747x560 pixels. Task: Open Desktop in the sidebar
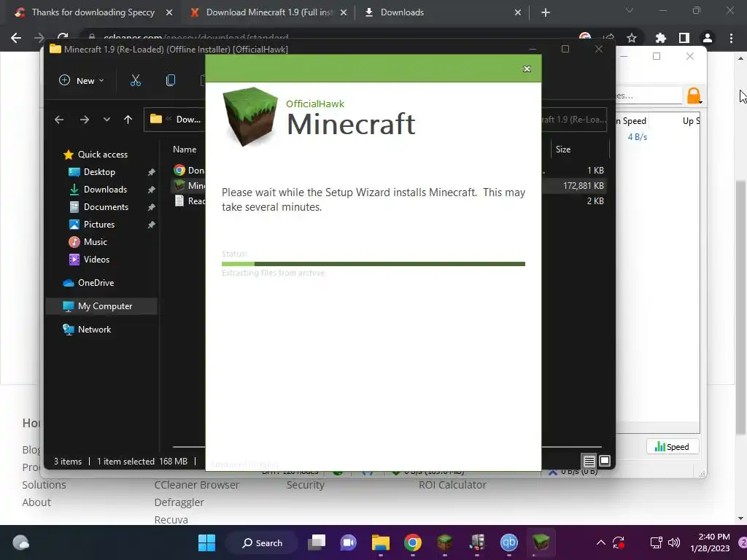point(99,172)
